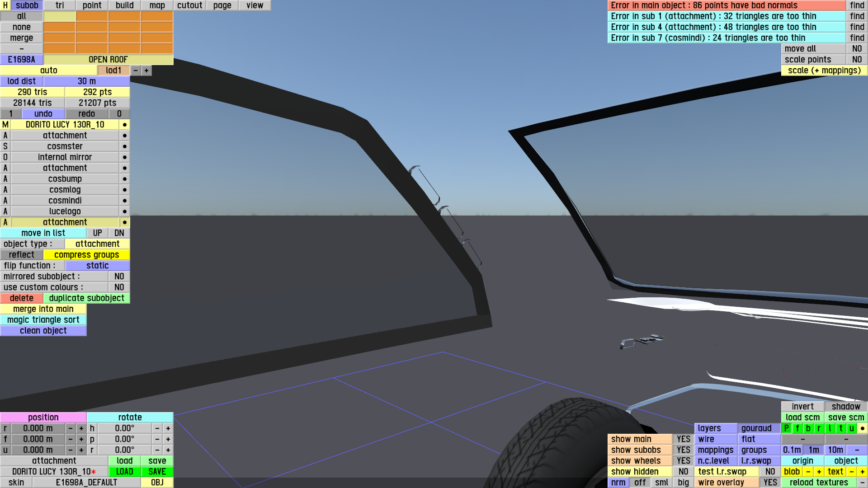Change object type attachment selector
Viewport: 868px width, 488px height.
[x=97, y=244]
